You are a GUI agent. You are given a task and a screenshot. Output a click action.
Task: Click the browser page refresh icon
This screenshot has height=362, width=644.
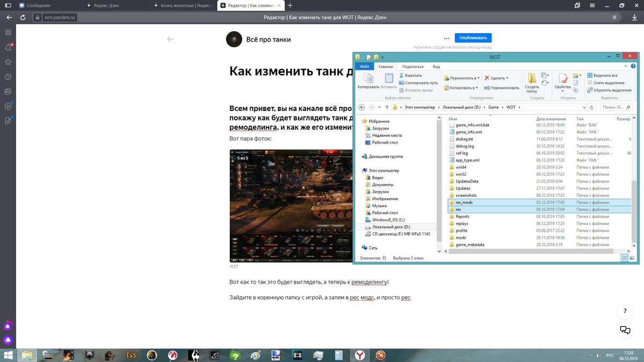pos(23,17)
